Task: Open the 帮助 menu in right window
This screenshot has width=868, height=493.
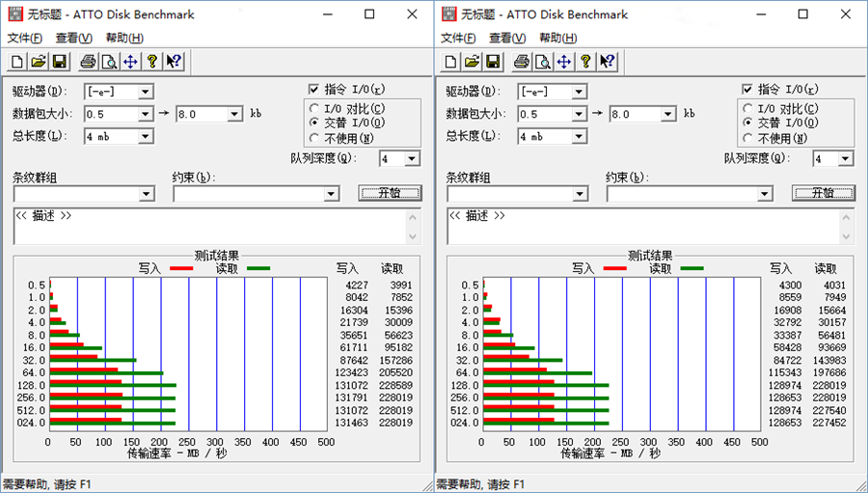Action: point(558,38)
